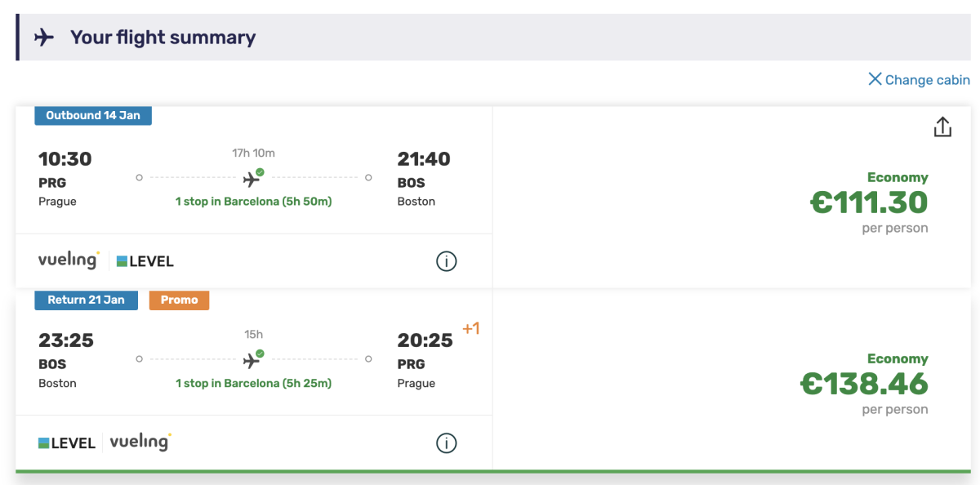The height and width of the screenshot is (485, 980).
Task: Click the Return 21 Jan label
Action: [86, 300]
